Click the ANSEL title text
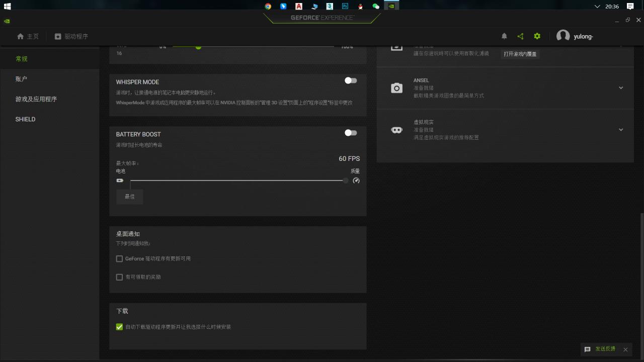Viewport: 644px width, 362px height. point(421,80)
